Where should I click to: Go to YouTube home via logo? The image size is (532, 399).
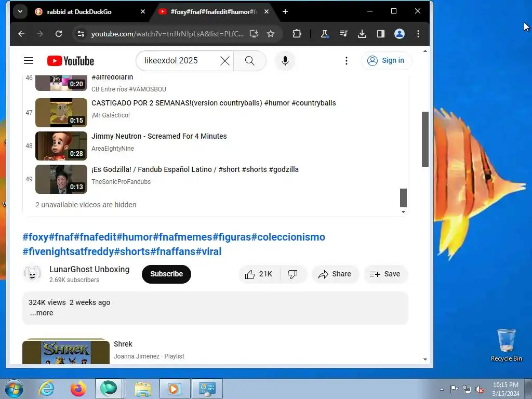[x=71, y=61]
